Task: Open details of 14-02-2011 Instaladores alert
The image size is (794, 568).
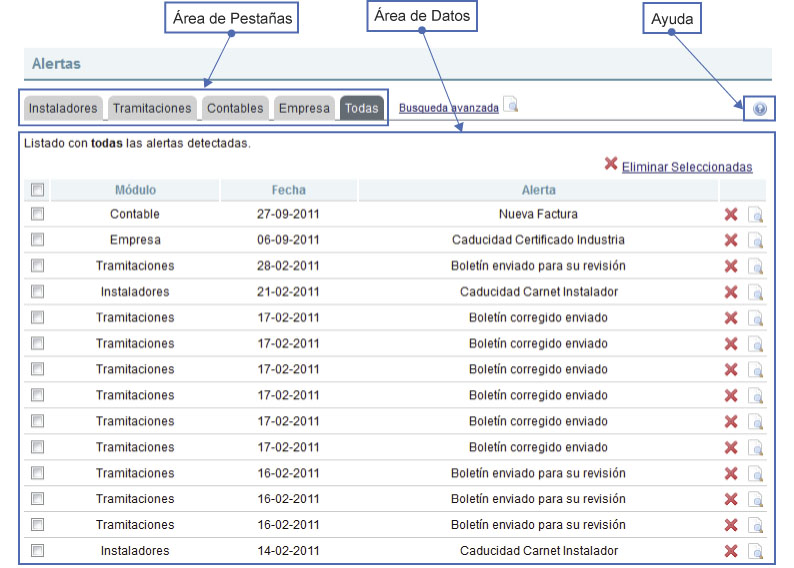Action: [756, 551]
